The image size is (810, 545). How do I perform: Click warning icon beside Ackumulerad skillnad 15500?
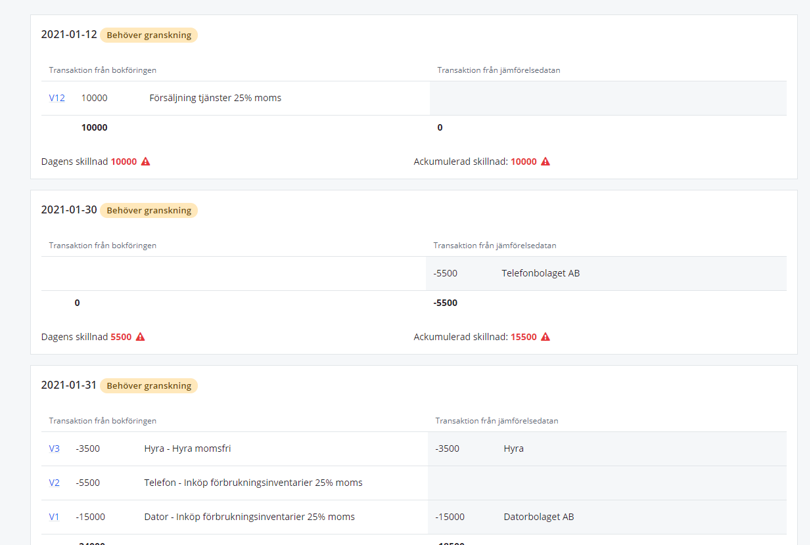(545, 337)
